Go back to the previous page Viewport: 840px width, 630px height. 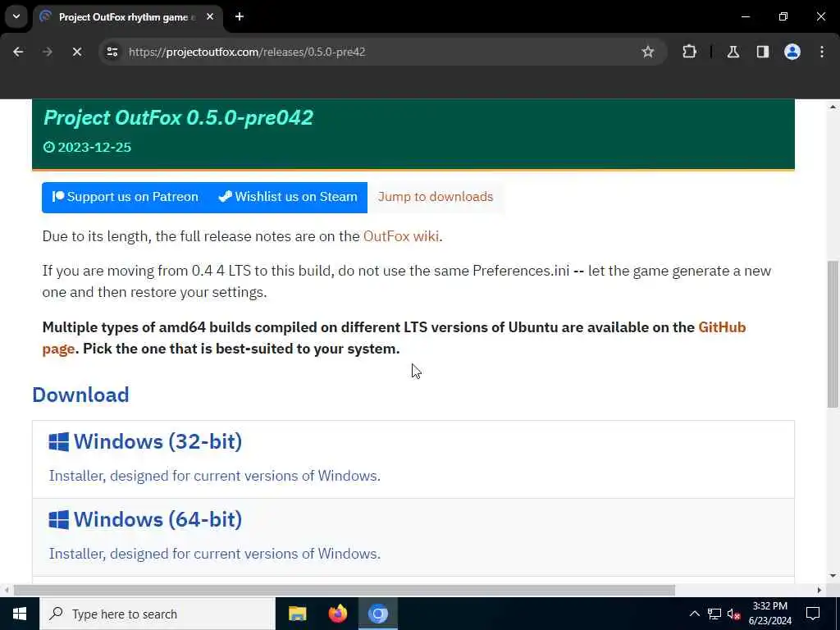(x=18, y=52)
